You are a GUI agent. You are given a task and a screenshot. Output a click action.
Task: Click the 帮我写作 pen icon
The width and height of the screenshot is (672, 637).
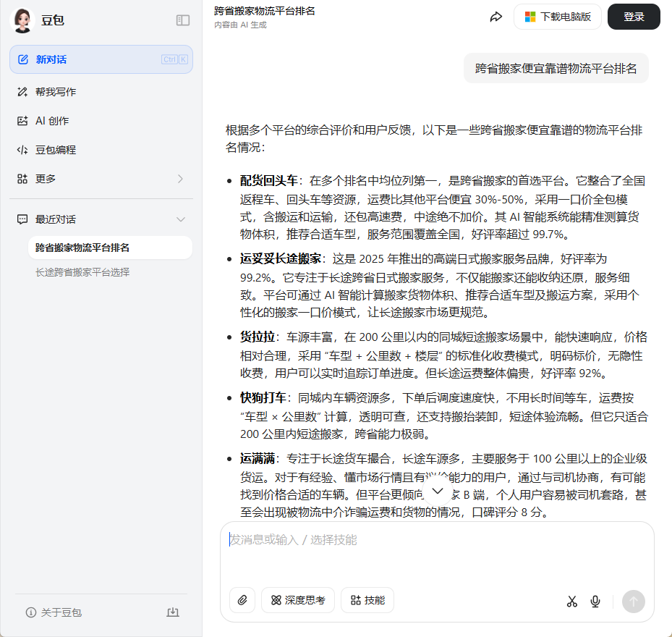tap(22, 92)
